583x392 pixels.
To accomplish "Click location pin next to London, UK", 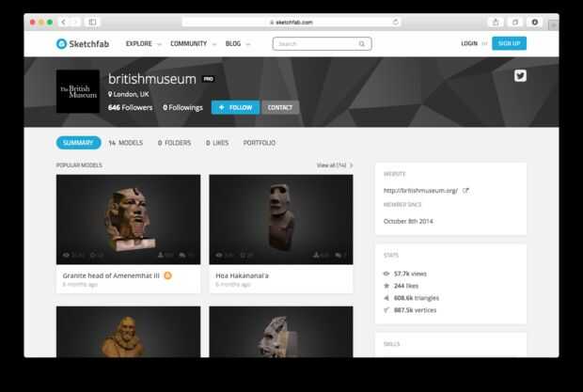I will [x=110, y=94].
